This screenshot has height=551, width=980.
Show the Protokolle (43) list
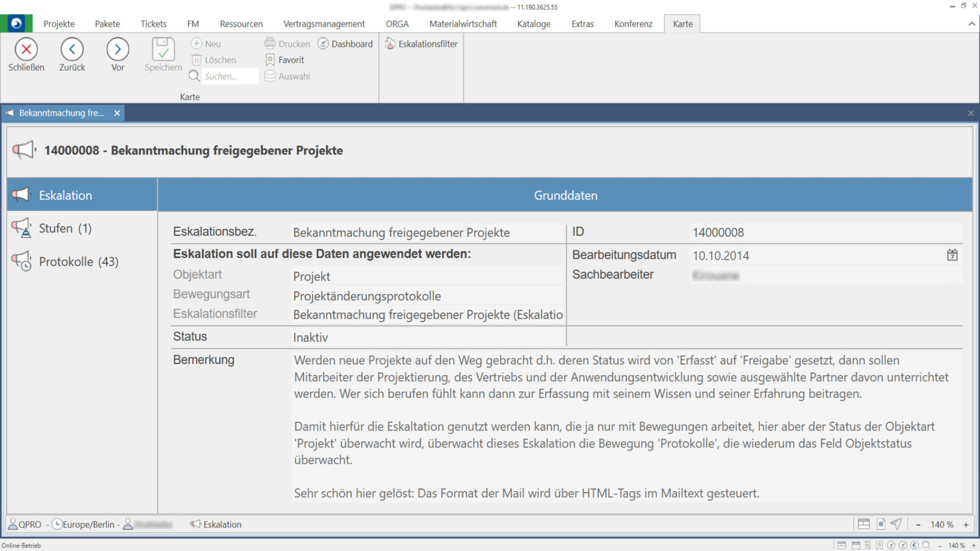click(x=78, y=262)
